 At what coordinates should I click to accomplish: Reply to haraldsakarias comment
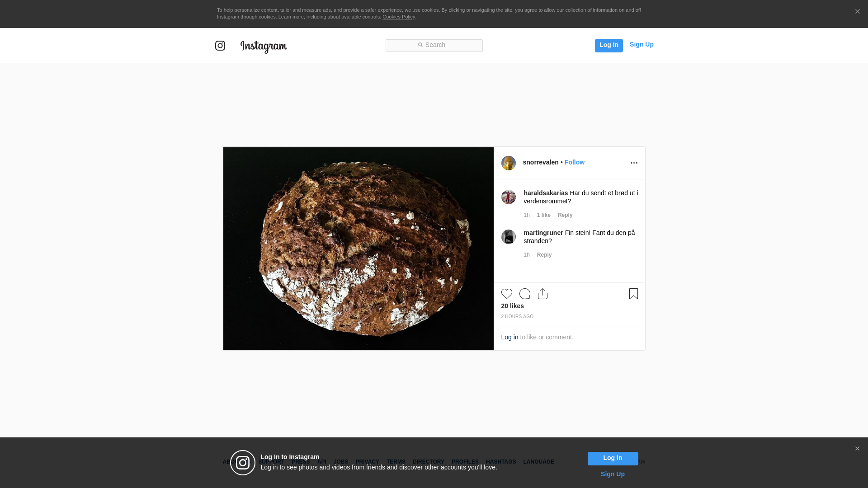565,215
